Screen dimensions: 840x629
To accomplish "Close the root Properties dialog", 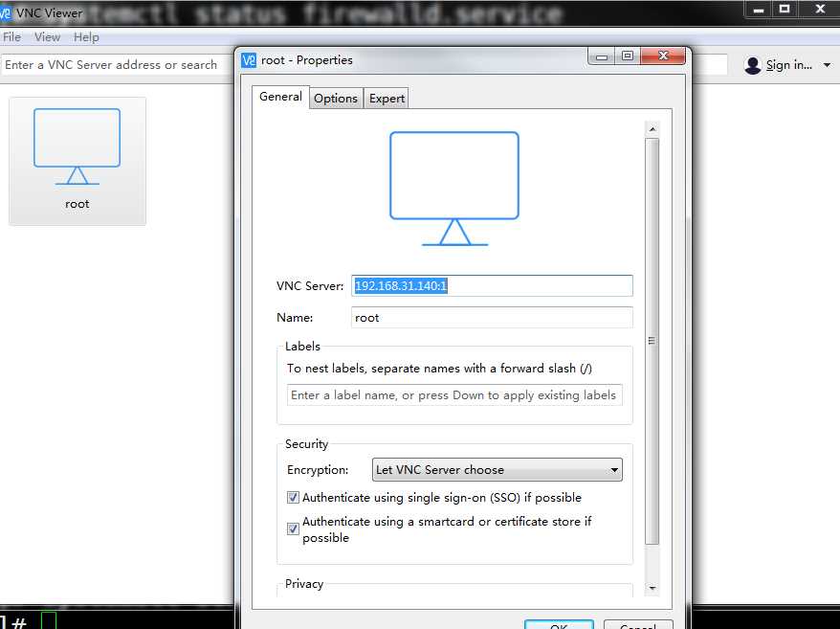I will [x=663, y=56].
